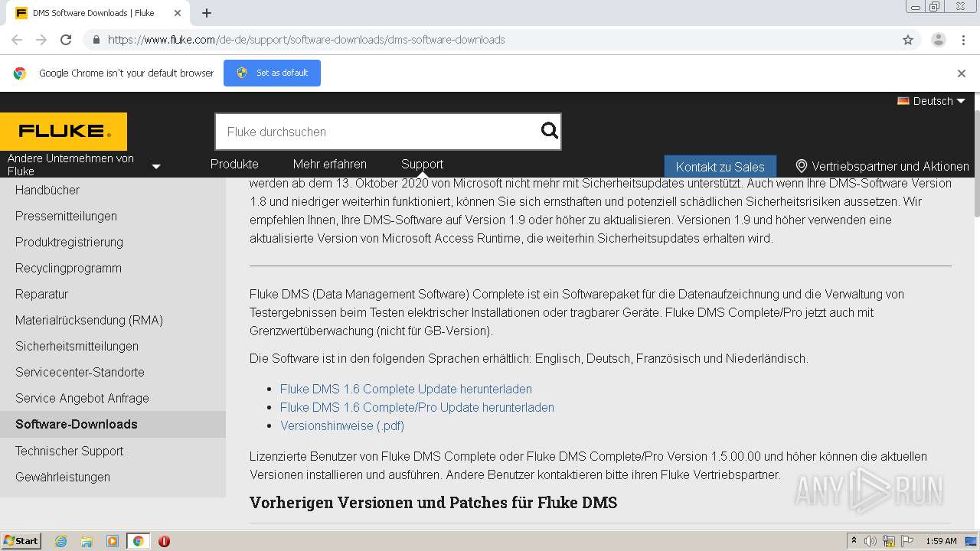Go back to previous page
Image resolution: width=980 pixels, height=551 pixels.
[17, 40]
